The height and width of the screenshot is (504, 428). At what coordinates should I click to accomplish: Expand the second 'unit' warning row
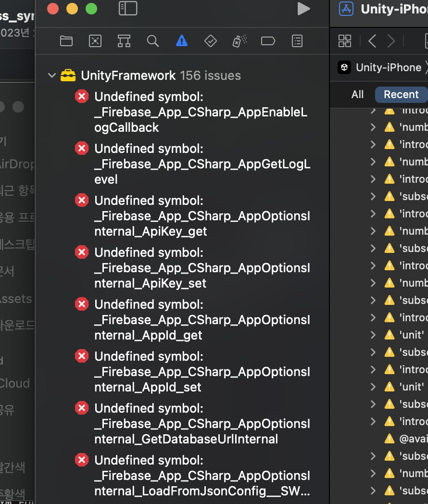tap(373, 387)
